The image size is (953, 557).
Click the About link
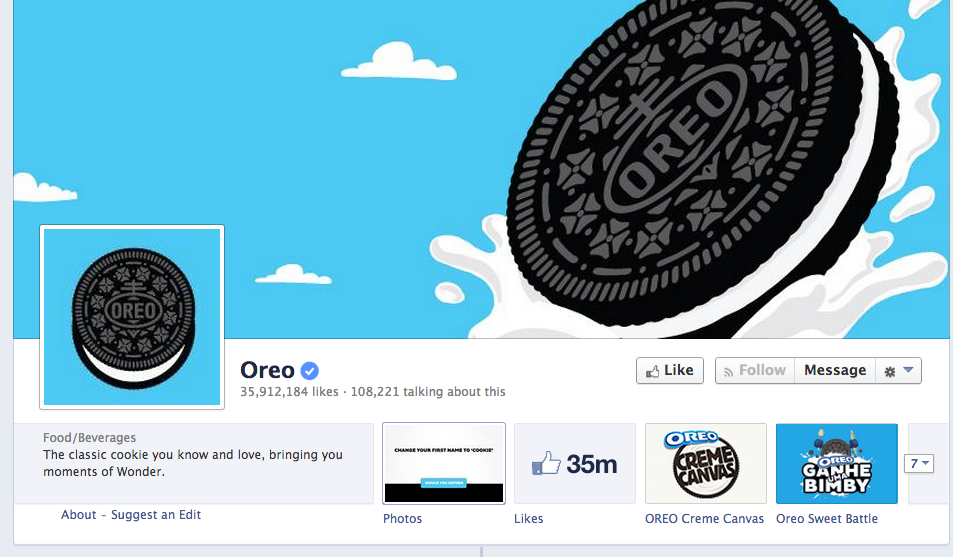78,514
